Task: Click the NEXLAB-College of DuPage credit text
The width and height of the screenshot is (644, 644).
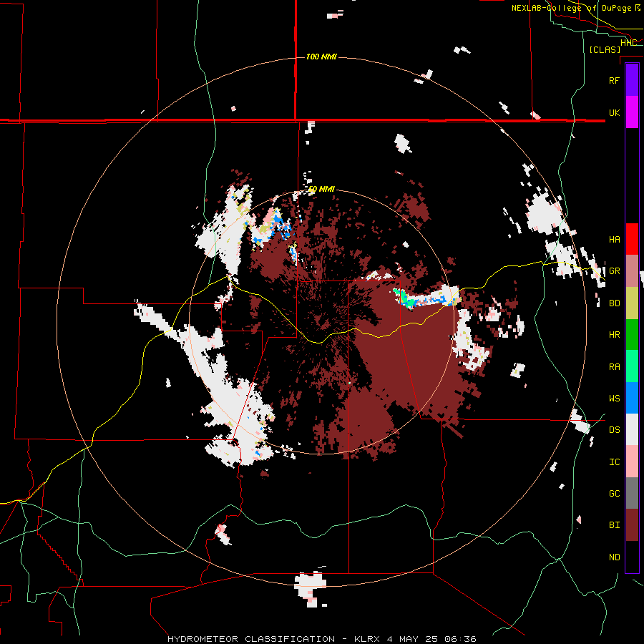Action: (x=572, y=8)
